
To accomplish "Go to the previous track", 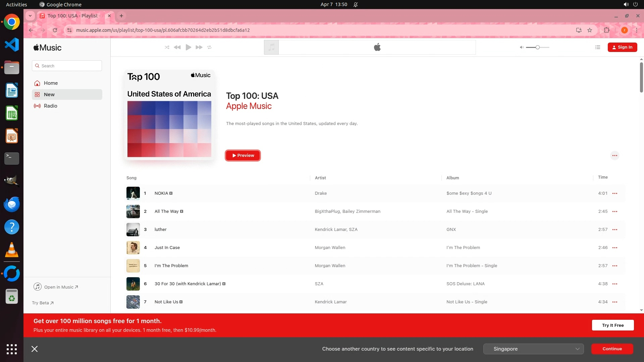I will [177, 47].
